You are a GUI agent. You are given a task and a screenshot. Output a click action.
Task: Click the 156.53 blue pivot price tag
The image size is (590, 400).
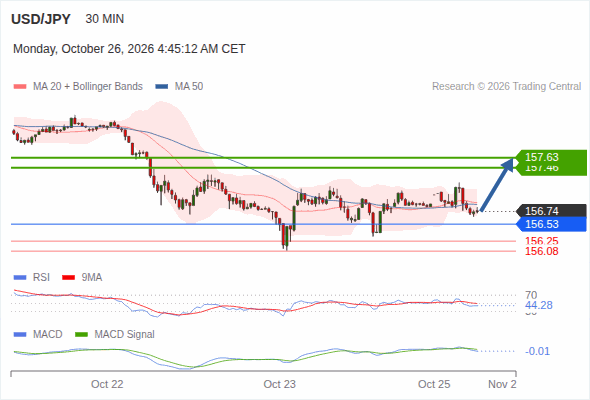pyautogui.click(x=551, y=224)
